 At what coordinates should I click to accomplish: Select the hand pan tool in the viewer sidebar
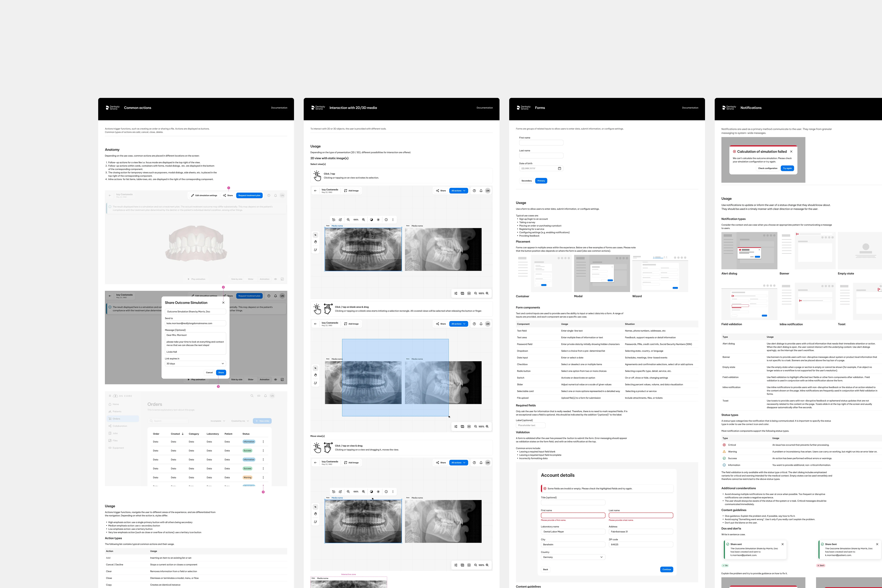[315, 242]
